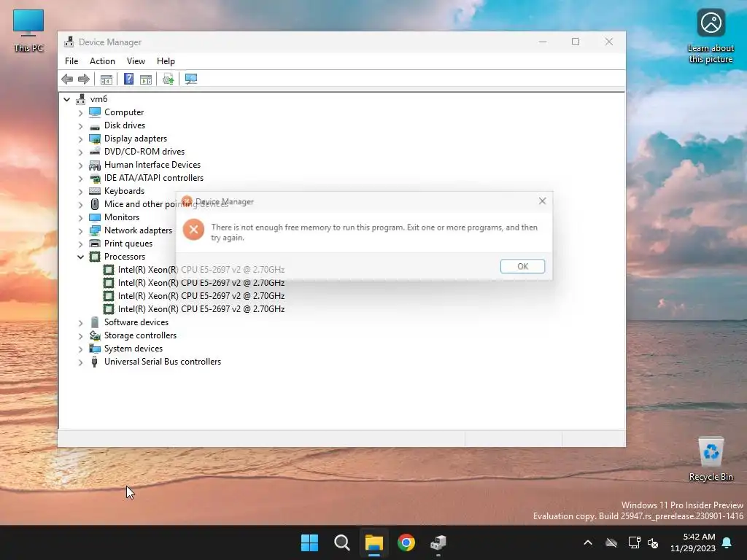Open the Help menu
The height and width of the screenshot is (560, 747).
click(166, 61)
